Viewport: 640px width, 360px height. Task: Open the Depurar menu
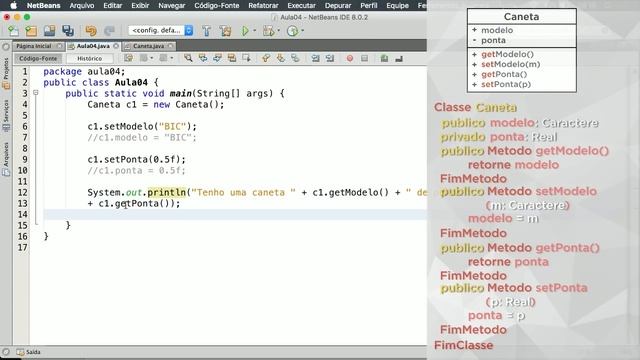click(338, 5)
